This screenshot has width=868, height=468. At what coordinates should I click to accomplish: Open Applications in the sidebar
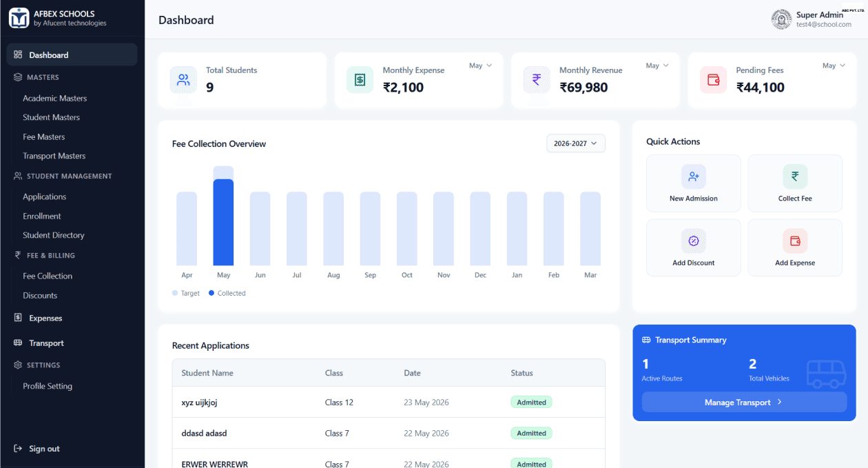pyautogui.click(x=45, y=196)
